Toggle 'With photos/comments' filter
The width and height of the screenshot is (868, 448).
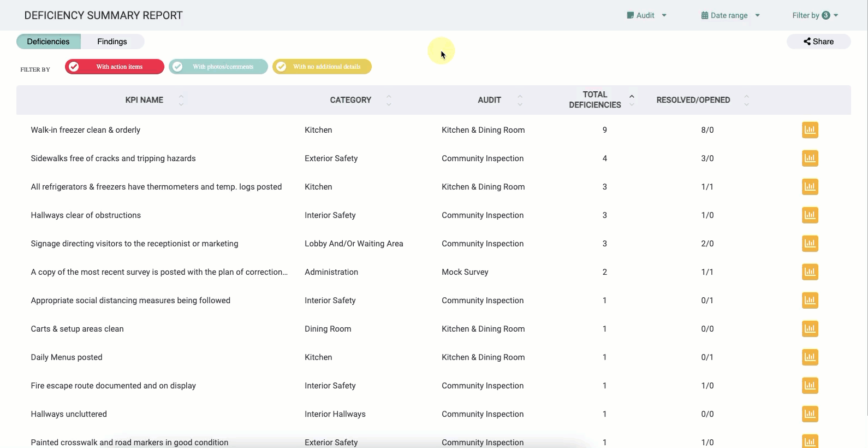click(218, 67)
